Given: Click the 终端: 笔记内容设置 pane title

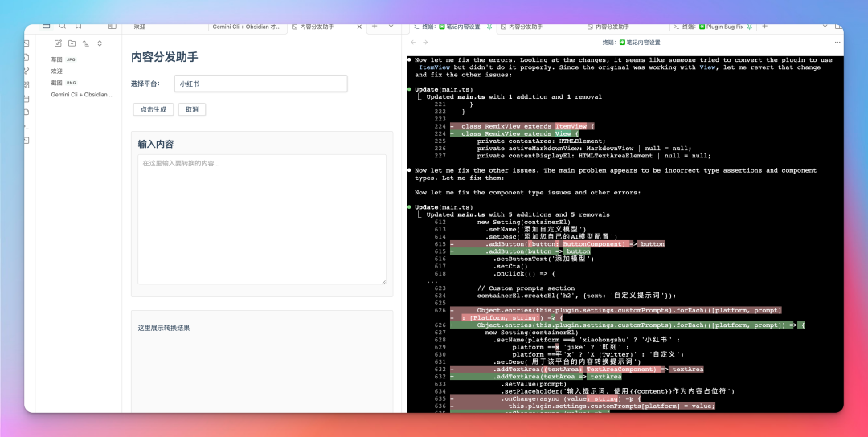Looking at the screenshot, I should click(x=631, y=42).
